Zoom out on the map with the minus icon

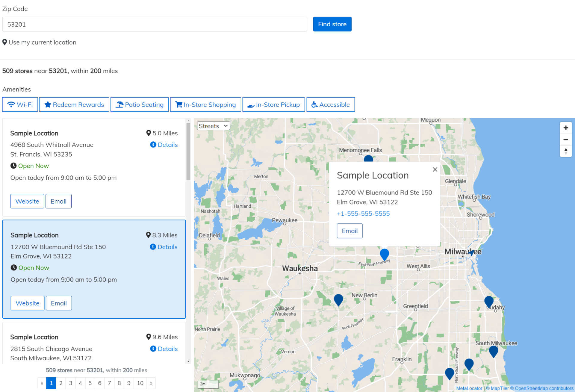pos(566,140)
